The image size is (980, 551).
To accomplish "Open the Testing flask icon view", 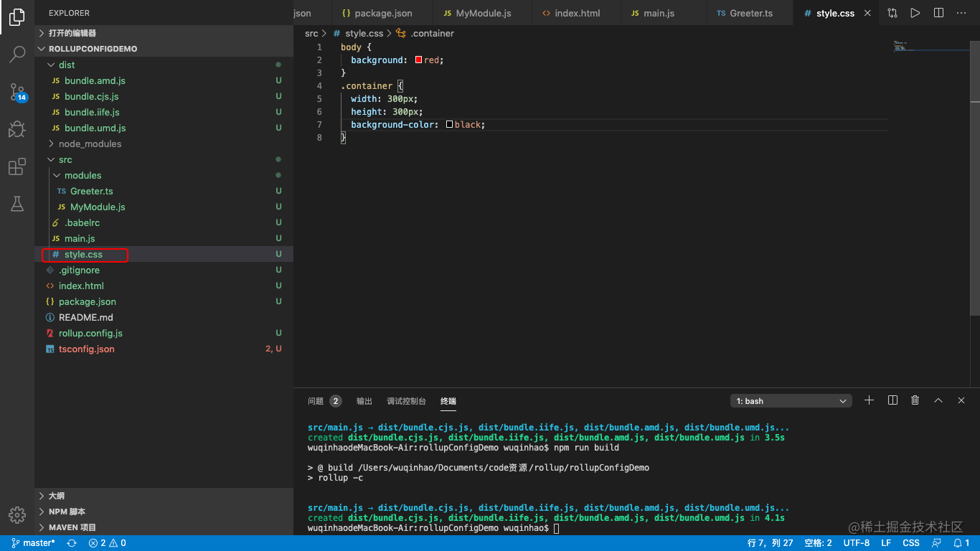I will [17, 204].
